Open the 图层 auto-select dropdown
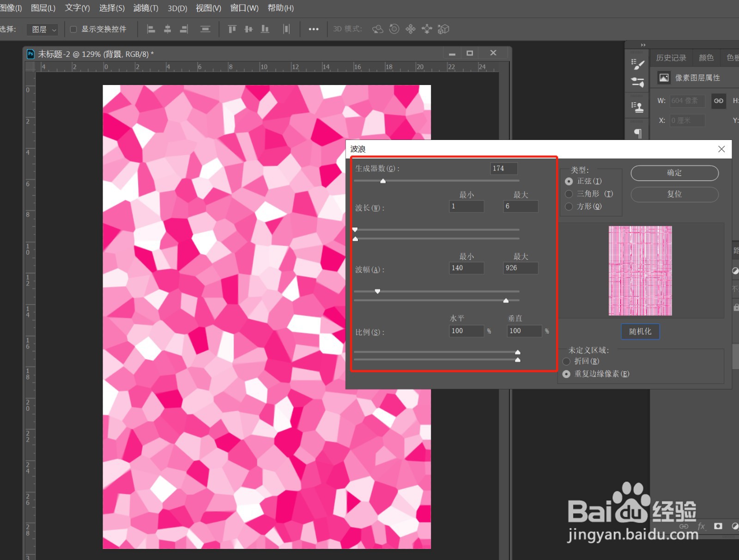This screenshot has height=560, width=739. click(42, 30)
